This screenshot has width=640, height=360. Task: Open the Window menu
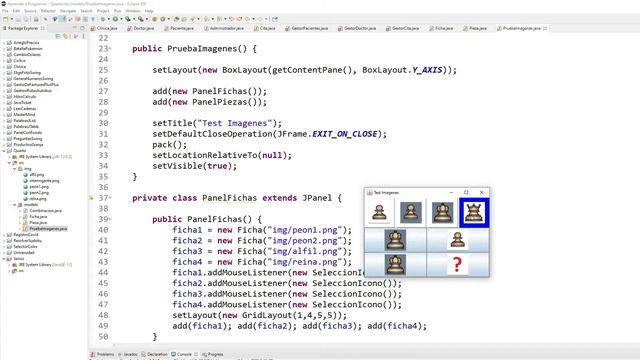click(x=133, y=11)
